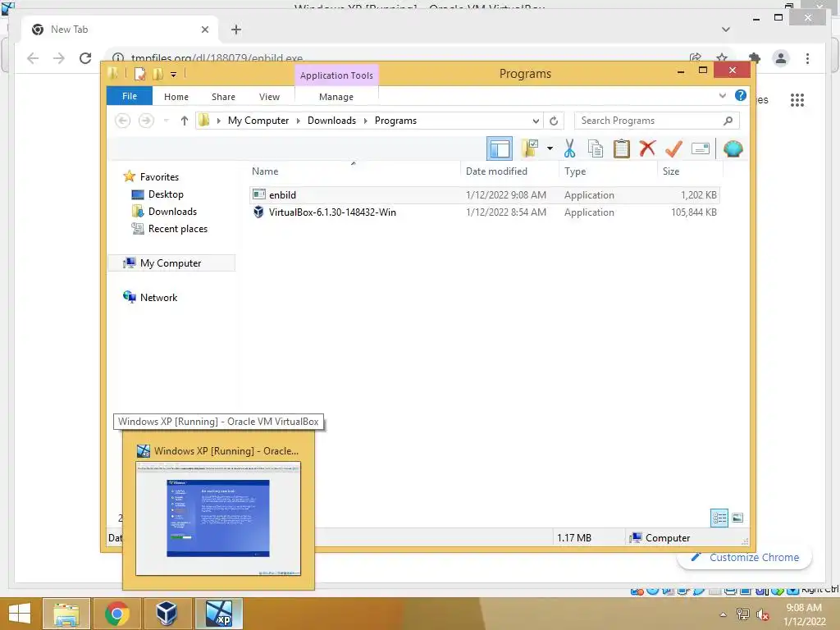Reload the page in Chrome
The image size is (840, 630).
(x=85, y=58)
